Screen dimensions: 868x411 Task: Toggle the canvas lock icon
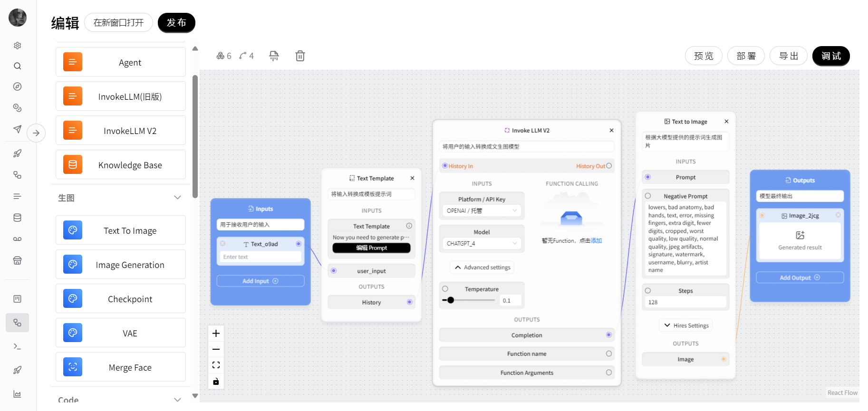pos(216,382)
